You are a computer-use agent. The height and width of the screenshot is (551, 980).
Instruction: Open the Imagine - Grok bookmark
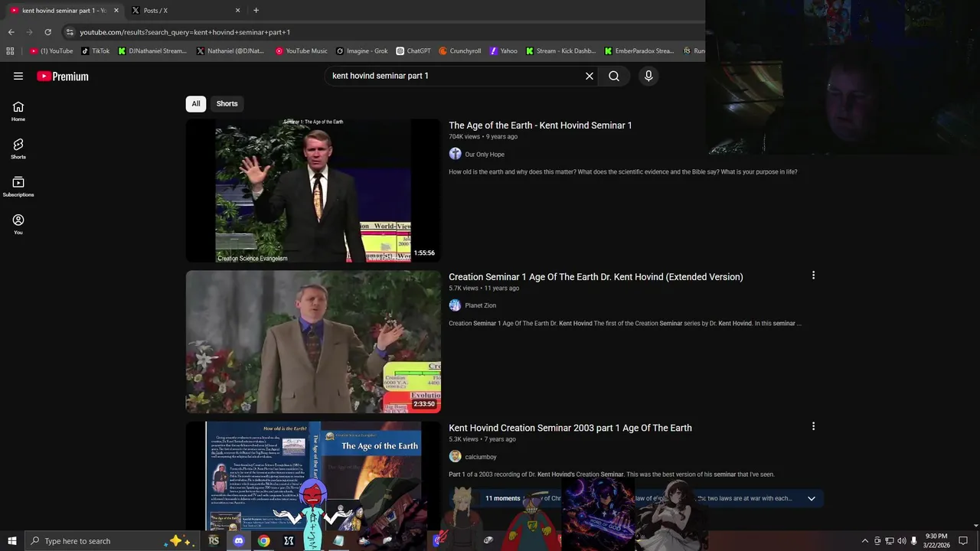pos(361,51)
